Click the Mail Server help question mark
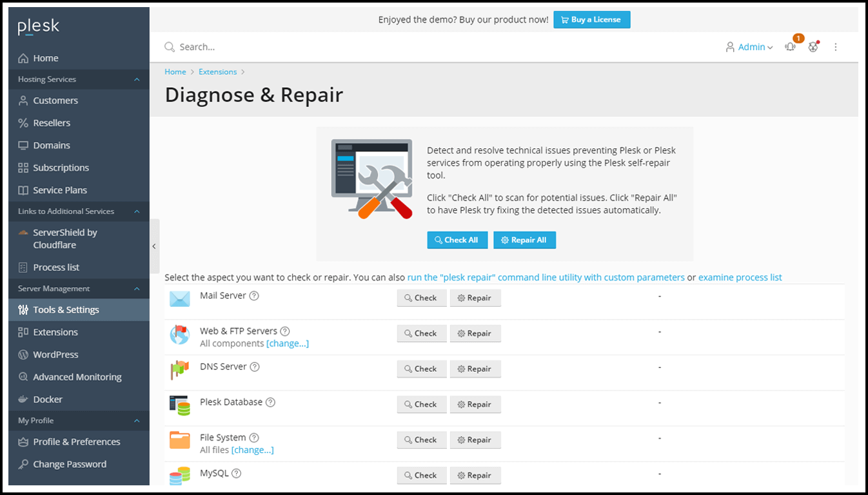 [254, 296]
